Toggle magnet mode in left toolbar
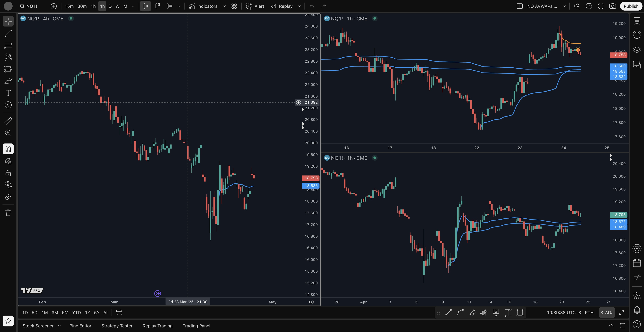The width and height of the screenshot is (644, 332). pos(8,149)
